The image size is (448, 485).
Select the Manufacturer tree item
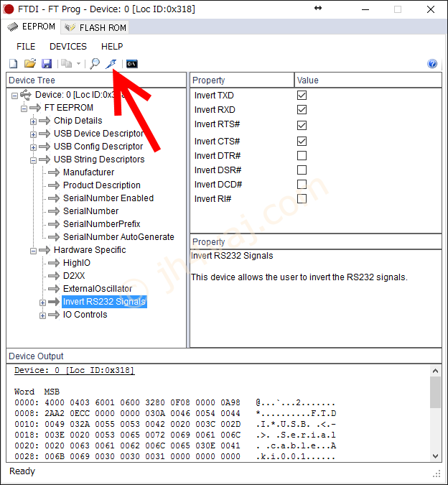[89, 172]
